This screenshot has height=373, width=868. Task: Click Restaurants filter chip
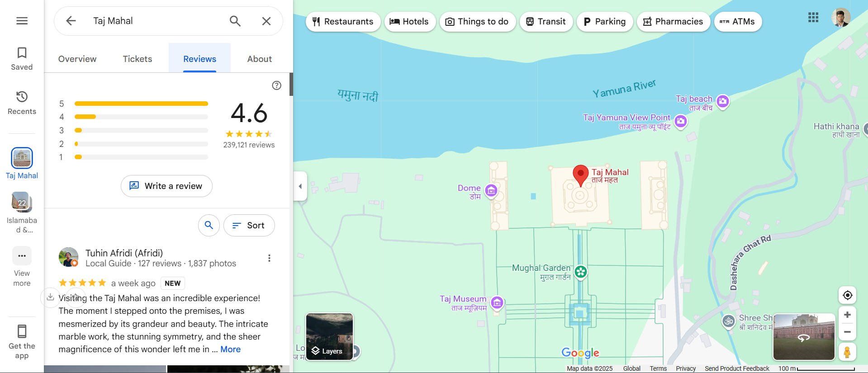pos(343,21)
